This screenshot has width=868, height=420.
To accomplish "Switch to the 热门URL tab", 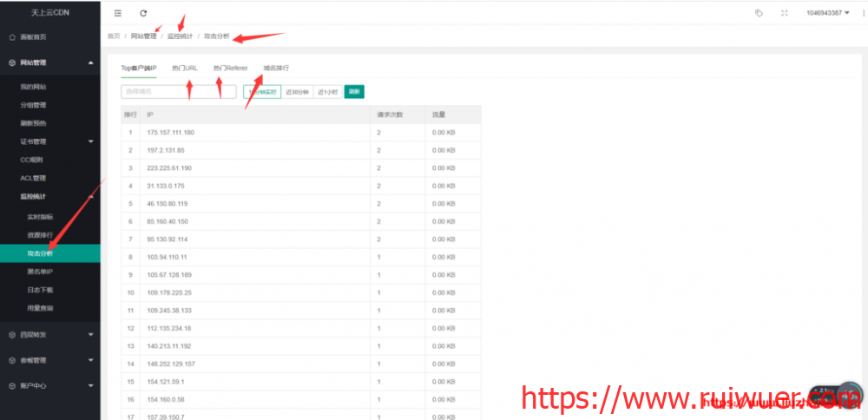I will pos(185,67).
